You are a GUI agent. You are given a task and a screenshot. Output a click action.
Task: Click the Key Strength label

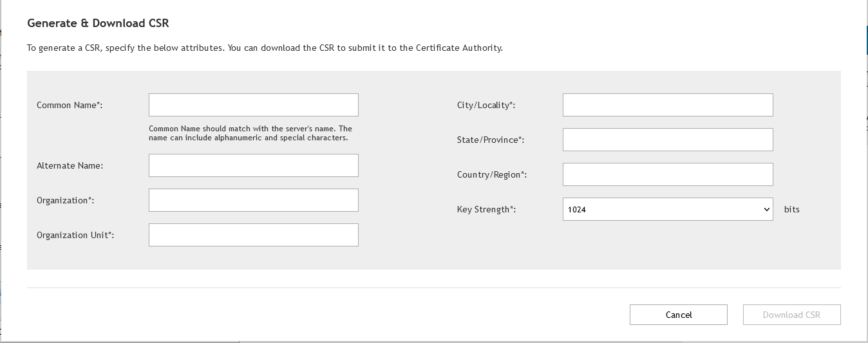pos(486,209)
